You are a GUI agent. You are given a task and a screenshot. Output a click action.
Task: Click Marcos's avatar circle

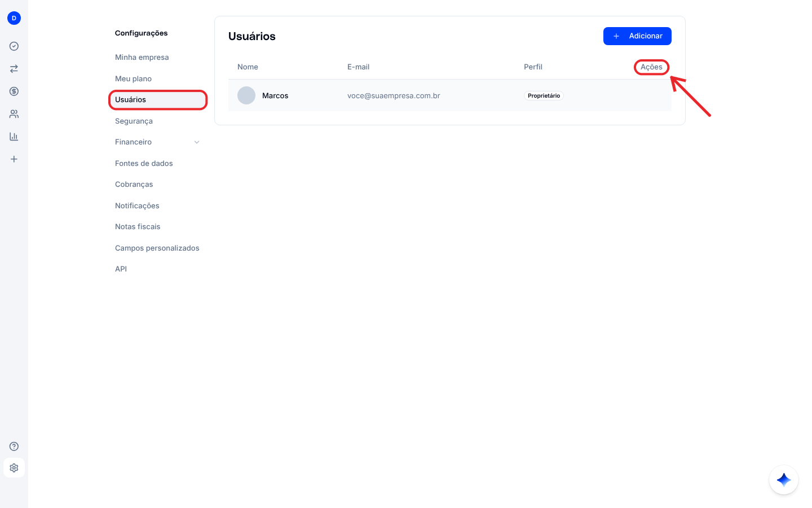246,95
